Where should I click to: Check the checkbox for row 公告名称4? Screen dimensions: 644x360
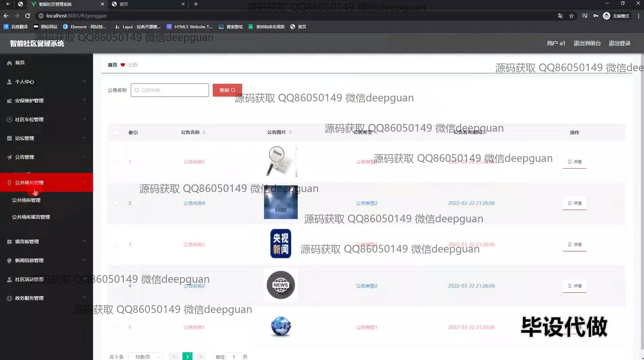point(116,203)
